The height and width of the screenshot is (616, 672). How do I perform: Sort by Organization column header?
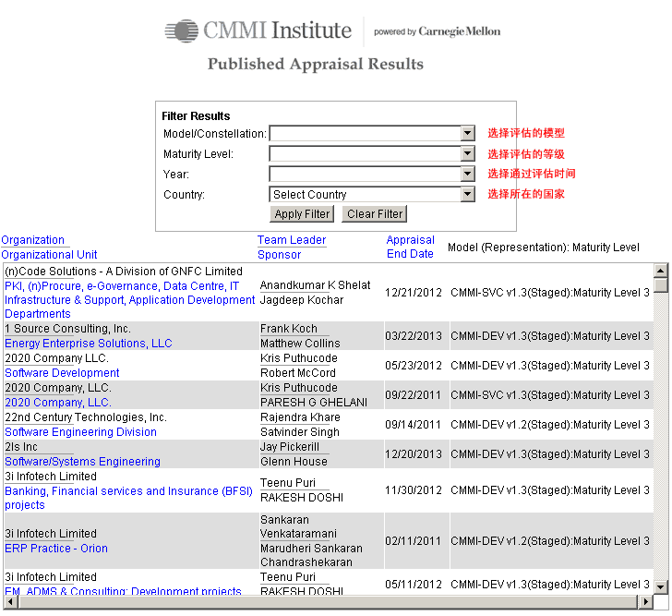(32, 239)
